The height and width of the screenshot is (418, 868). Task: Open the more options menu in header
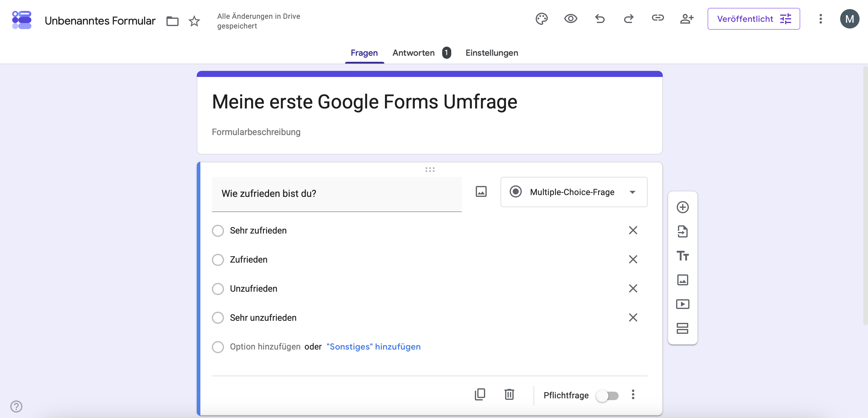click(x=820, y=19)
